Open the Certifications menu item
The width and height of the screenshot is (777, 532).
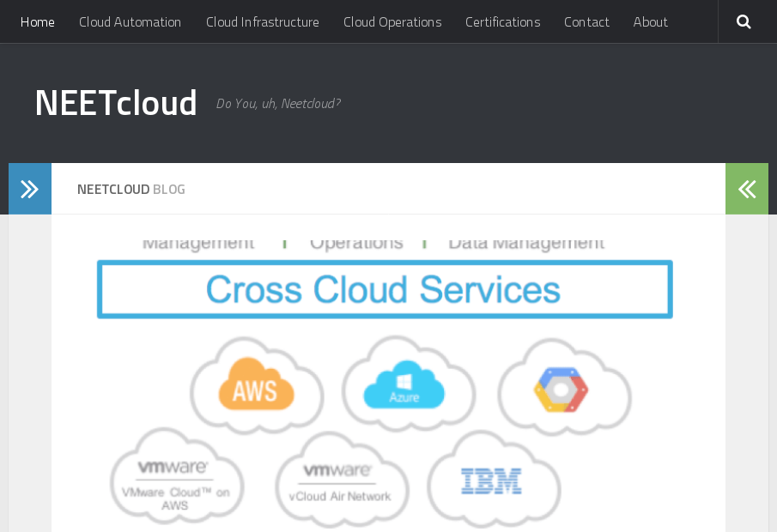click(502, 22)
